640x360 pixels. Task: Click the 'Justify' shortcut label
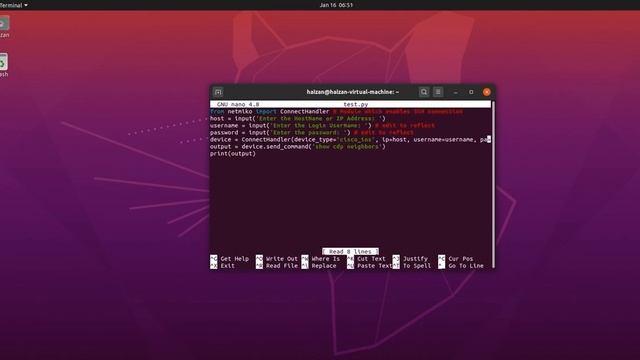(x=415, y=259)
